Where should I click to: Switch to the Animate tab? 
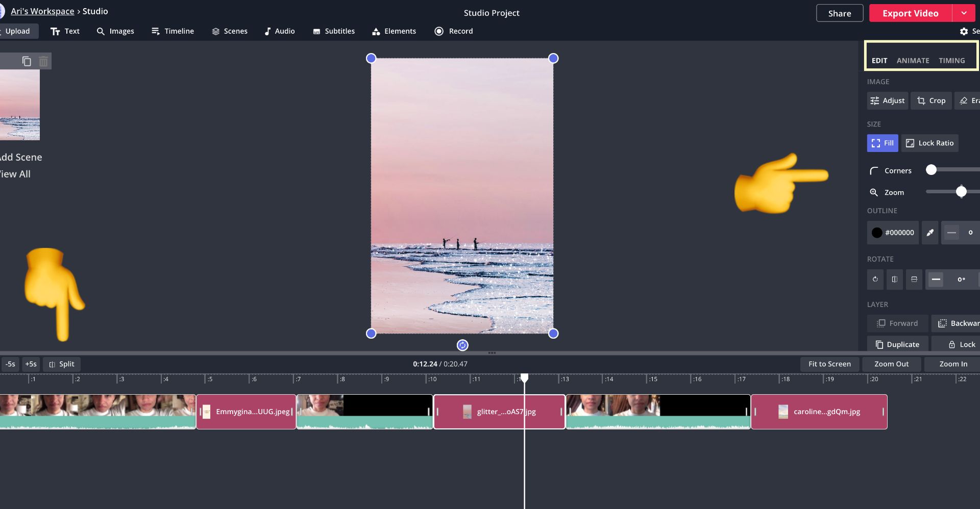click(913, 61)
